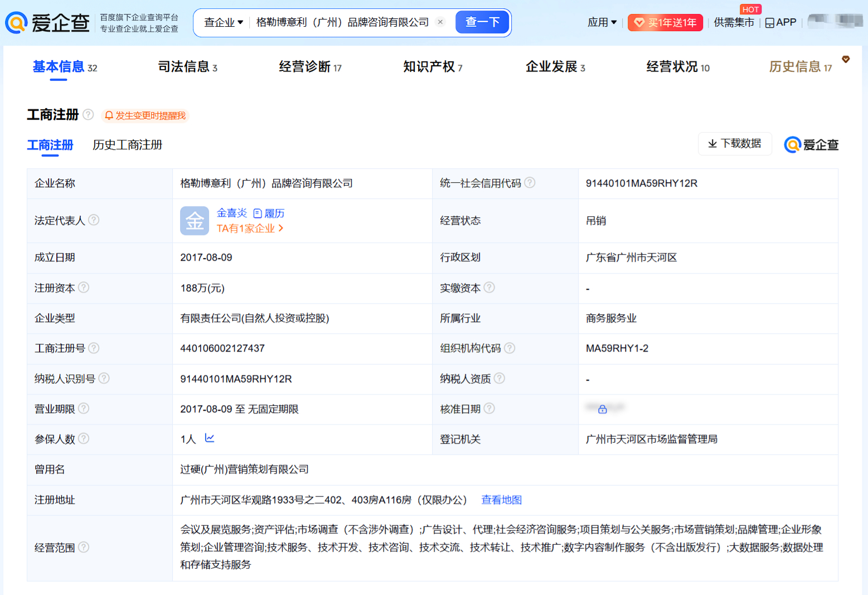Expand the TA有1家企业 arrow
Viewport: 868px width, 595px height.
[x=281, y=228]
